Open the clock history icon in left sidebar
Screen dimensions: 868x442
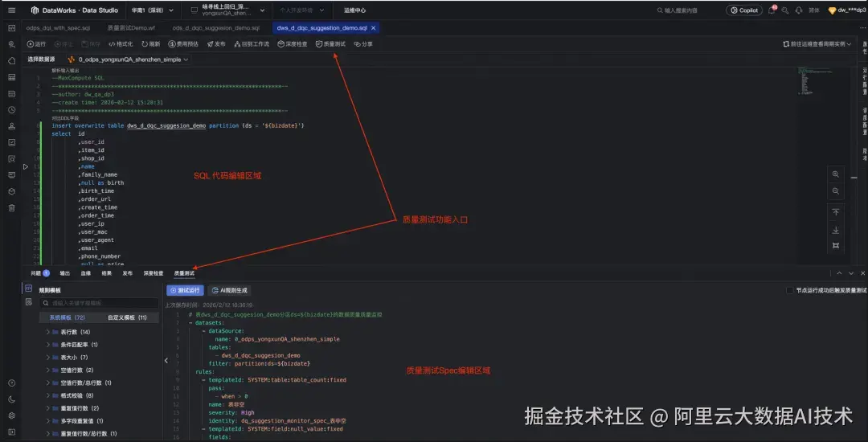point(11,109)
